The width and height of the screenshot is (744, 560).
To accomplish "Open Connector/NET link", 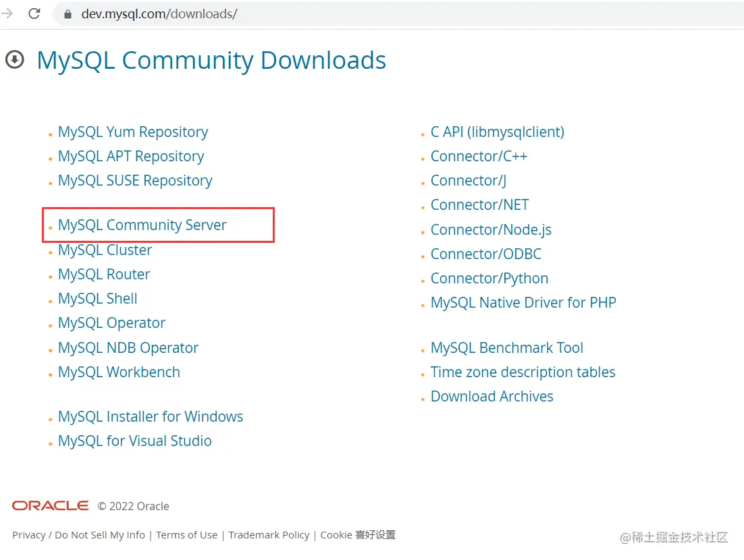I will coord(480,205).
